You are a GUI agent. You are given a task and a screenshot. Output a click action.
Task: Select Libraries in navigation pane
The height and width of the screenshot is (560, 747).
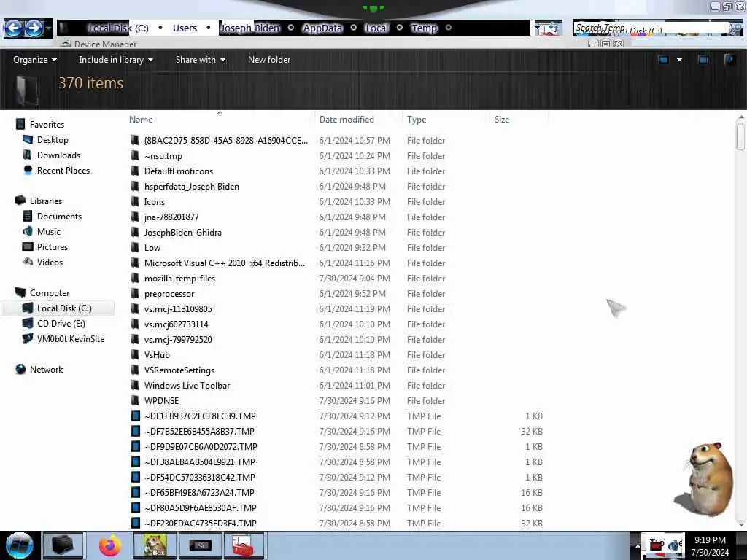tap(46, 201)
